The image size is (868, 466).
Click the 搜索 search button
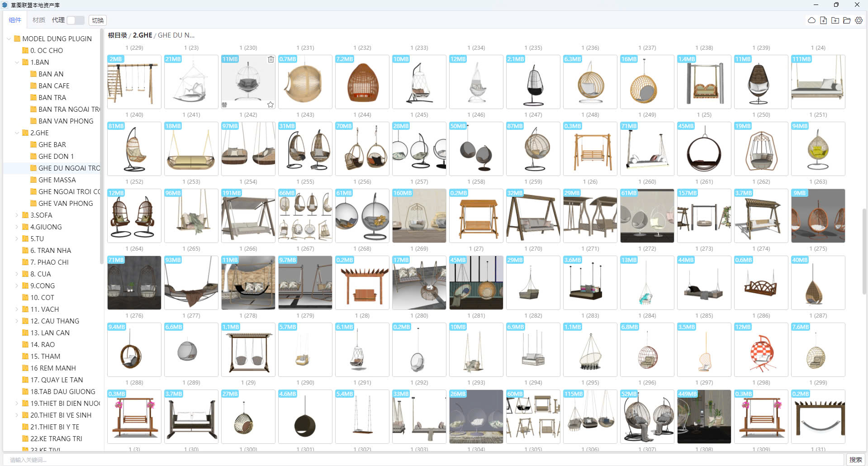point(855,460)
